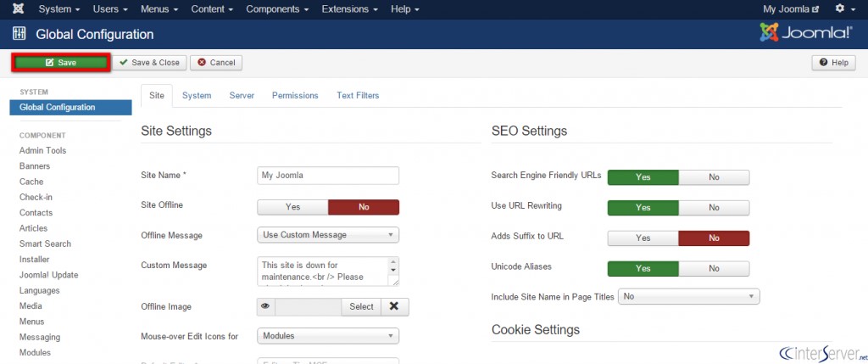Open Cache in sidebar
This screenshot has height=364, width=868.
31,182
